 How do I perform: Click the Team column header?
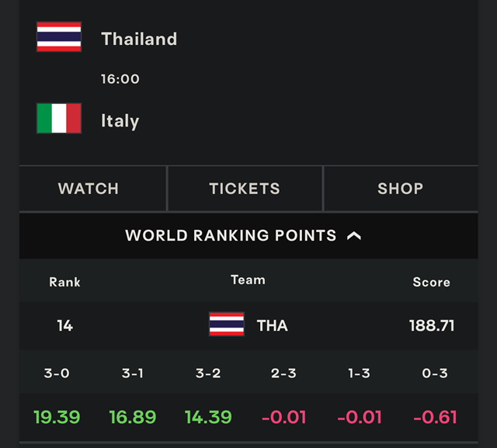coord(248,280)
